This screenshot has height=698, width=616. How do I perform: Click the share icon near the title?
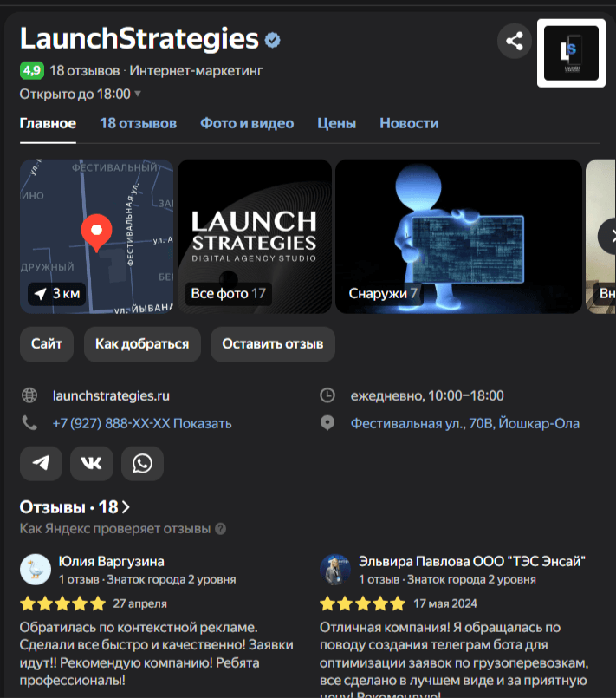(515, 41)
